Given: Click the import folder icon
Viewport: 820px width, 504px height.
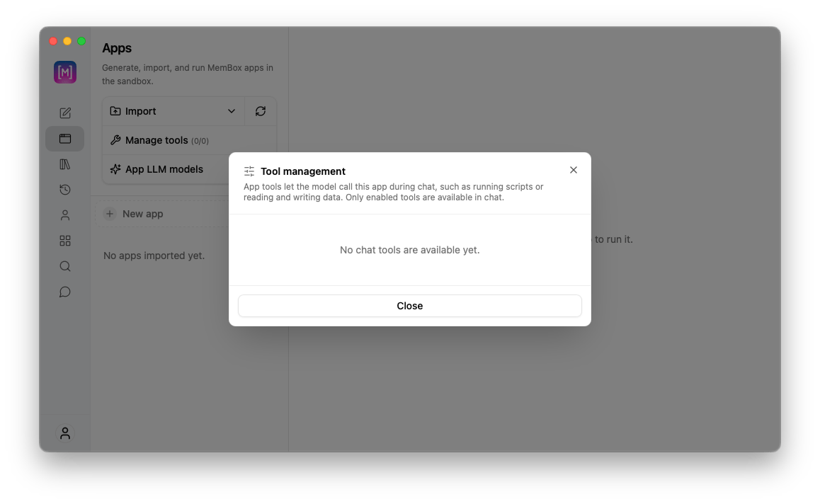Looking at the screenshot, I should [x=115, y=111].
